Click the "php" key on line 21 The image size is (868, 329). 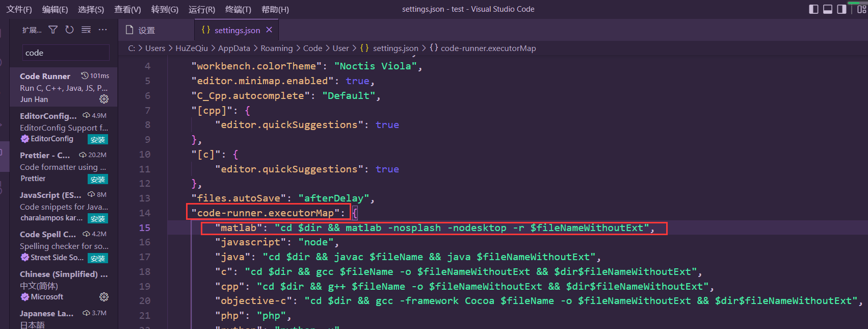(x=230, y=315)
